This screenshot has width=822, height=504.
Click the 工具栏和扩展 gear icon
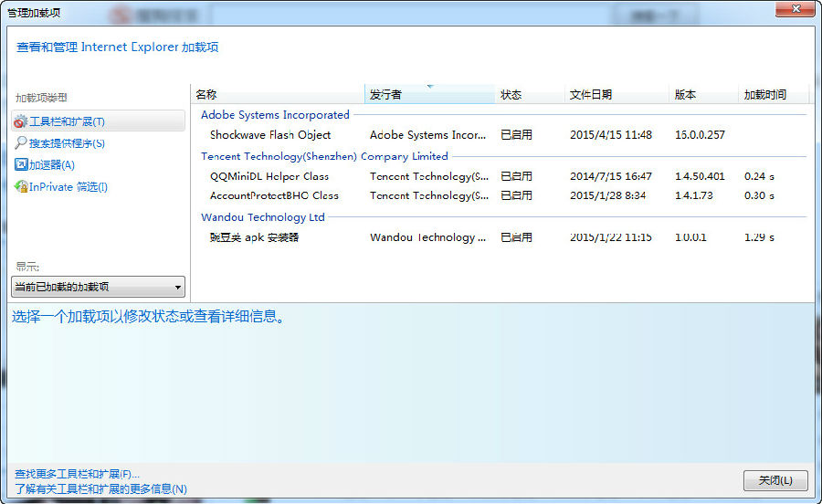[x=21, y=121]
